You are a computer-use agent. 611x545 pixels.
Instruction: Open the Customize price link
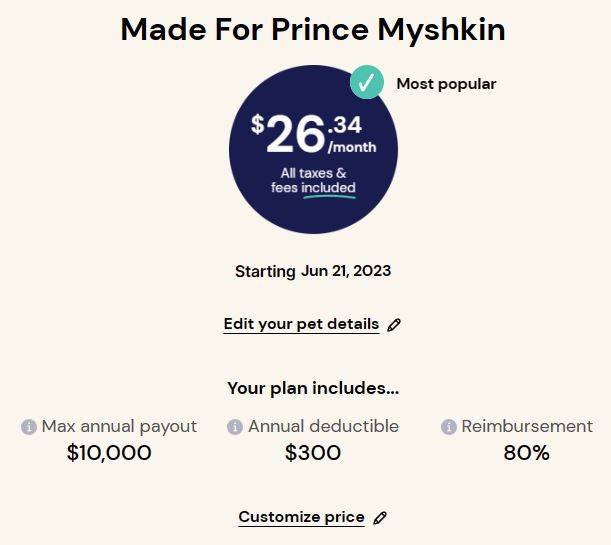point(302,517)
